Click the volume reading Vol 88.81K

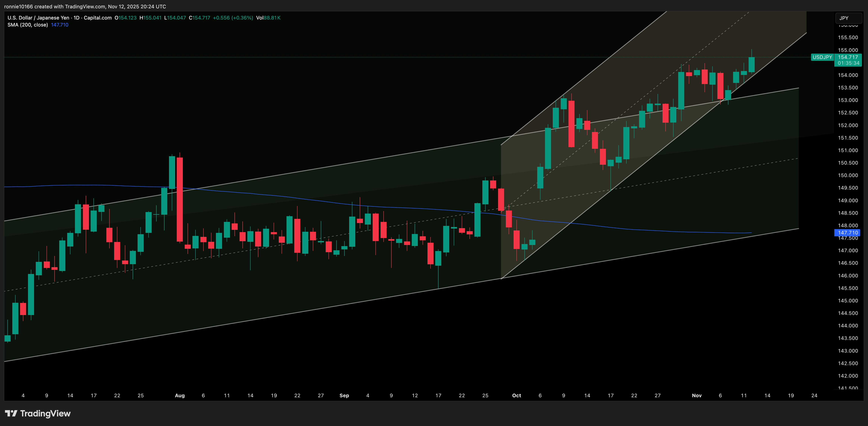point(270,18)
